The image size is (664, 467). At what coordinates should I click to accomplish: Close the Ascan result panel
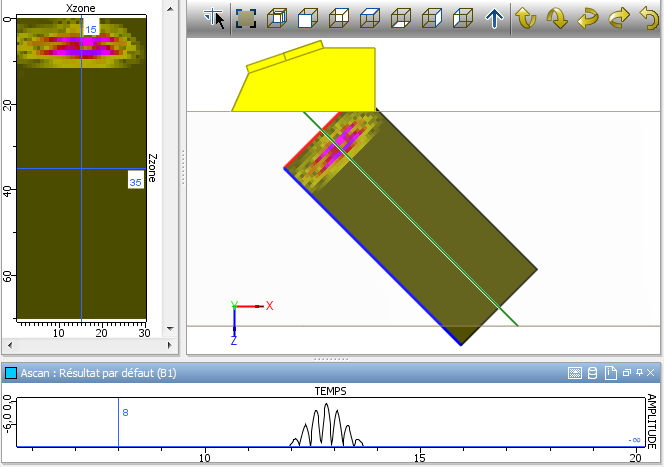click(x=651, y=373)
